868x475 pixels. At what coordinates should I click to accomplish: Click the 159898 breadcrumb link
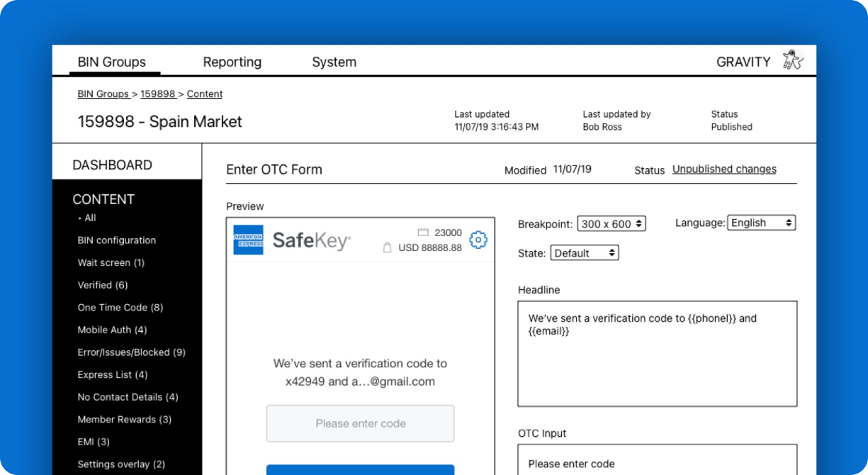pos(157,94)
